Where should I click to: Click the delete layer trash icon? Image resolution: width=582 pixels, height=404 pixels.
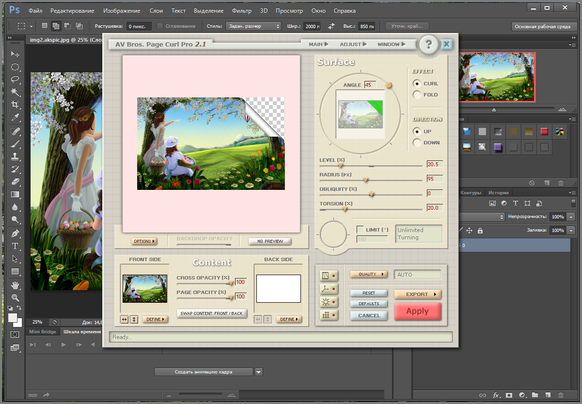561,395
